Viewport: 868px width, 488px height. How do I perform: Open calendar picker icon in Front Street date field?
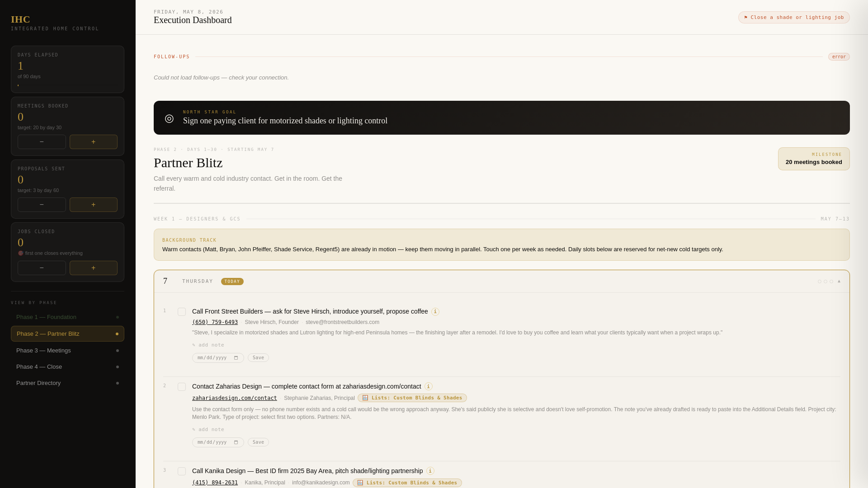tap(236, 358)
